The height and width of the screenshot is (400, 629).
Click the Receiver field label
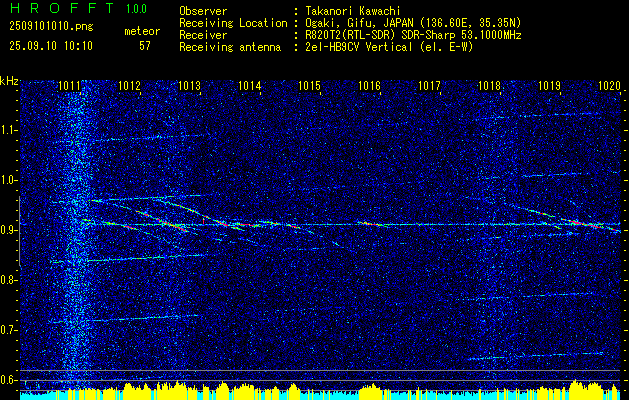tap(203, 35)
